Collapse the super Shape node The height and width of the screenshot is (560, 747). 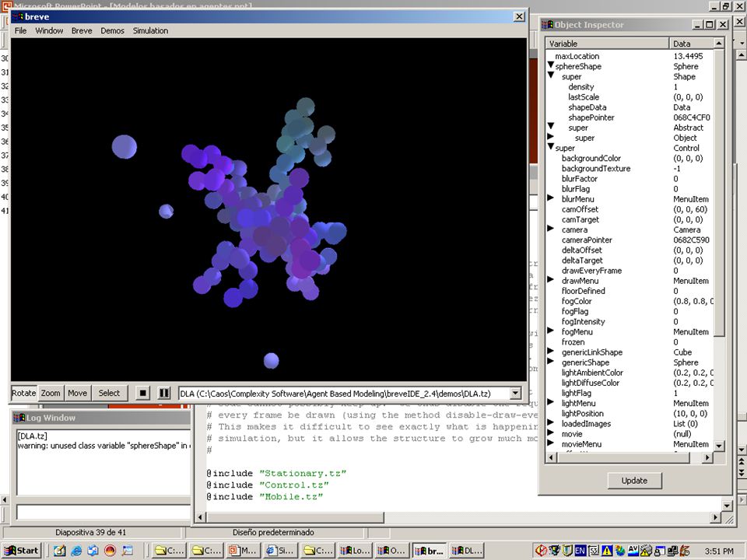[x=551, y=75]
